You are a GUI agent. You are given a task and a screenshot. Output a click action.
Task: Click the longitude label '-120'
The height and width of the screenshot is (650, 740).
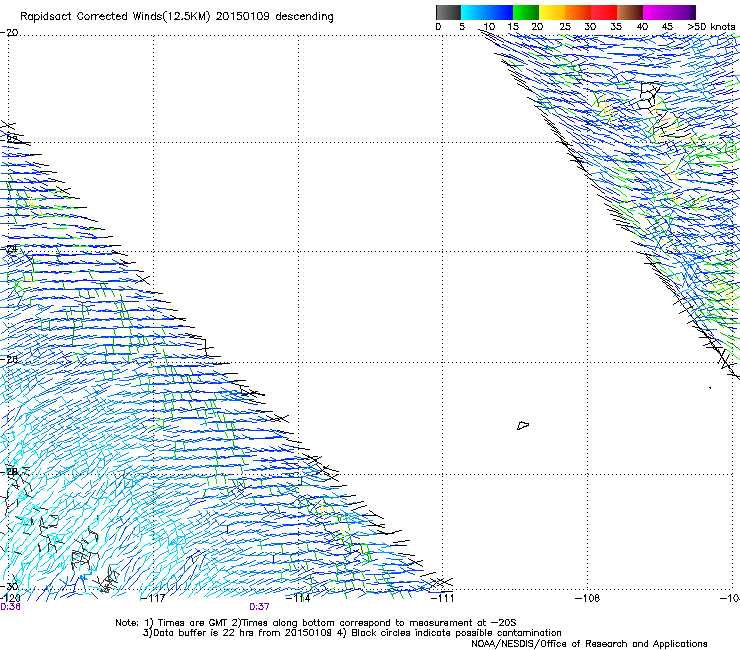click(9, 598)
